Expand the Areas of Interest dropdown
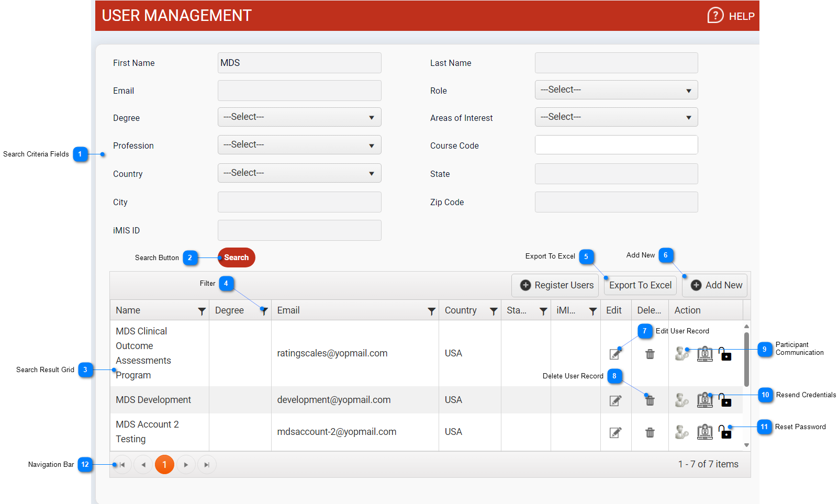 click(616, 117)
